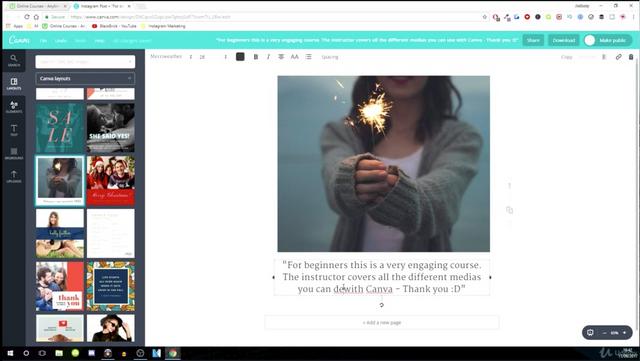Select the blank white list layout thumbnail
640x361 pixels.
click(111, 233)
